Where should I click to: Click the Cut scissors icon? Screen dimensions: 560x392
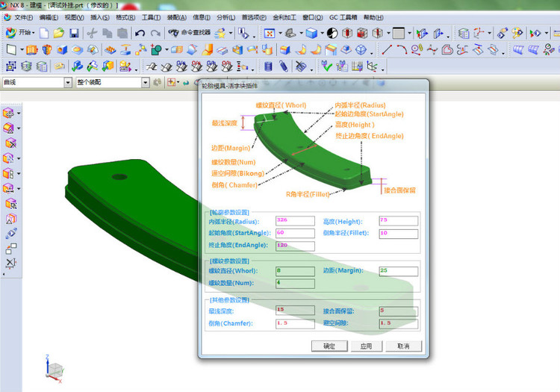pos(91,33)
